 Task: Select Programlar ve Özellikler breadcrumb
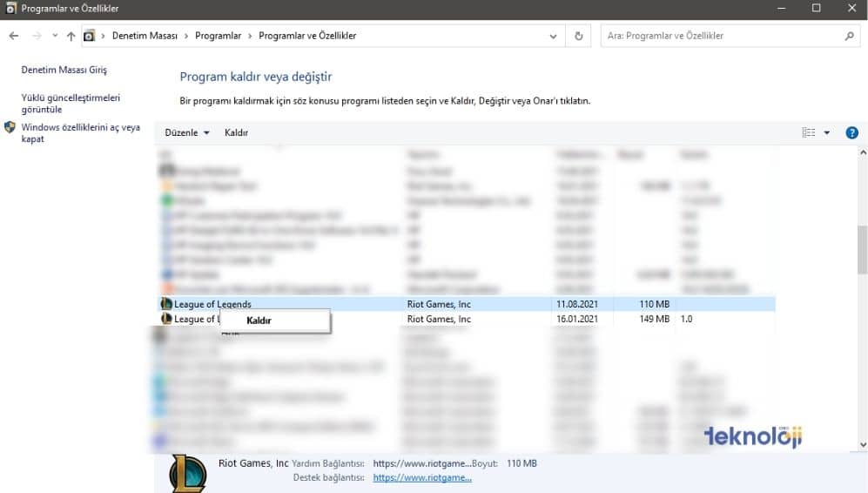(307, 36)
